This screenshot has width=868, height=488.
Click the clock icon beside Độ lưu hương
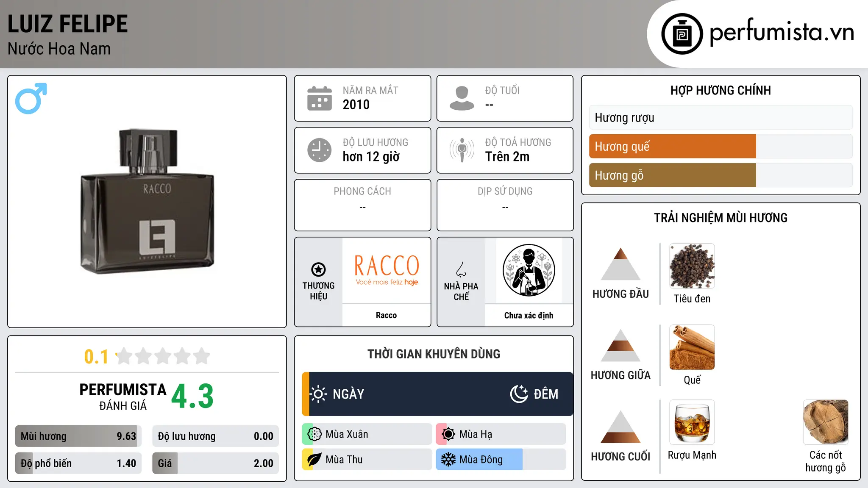pyautogui.click(x=319, y=150)
